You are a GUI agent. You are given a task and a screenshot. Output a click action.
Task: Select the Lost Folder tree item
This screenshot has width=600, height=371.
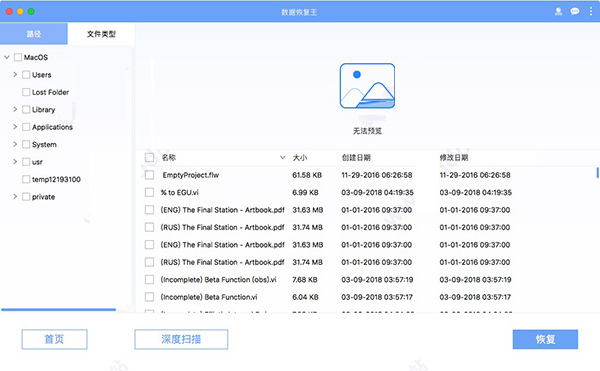(x=51, y=92)
